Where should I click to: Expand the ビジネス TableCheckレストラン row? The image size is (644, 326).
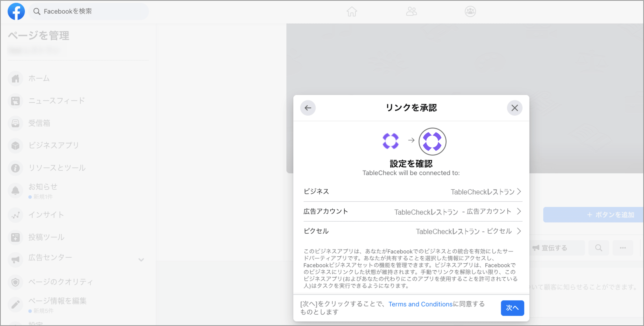pyautogui.click(x=519, y=192)
